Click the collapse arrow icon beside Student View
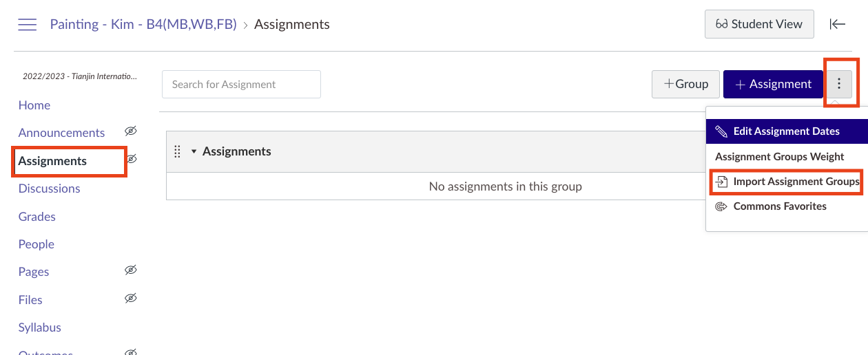This screenshot has width=868, height=355. (837, 24)
